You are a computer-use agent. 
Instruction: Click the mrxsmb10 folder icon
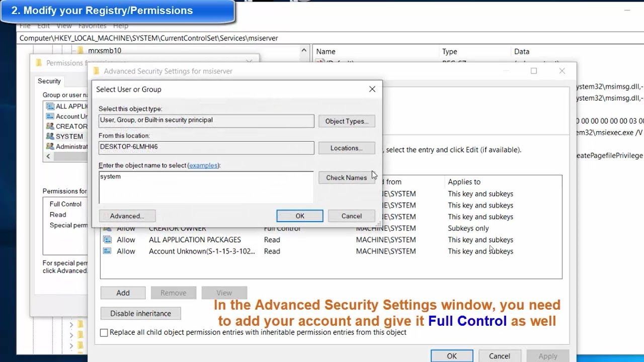point(80,50)
